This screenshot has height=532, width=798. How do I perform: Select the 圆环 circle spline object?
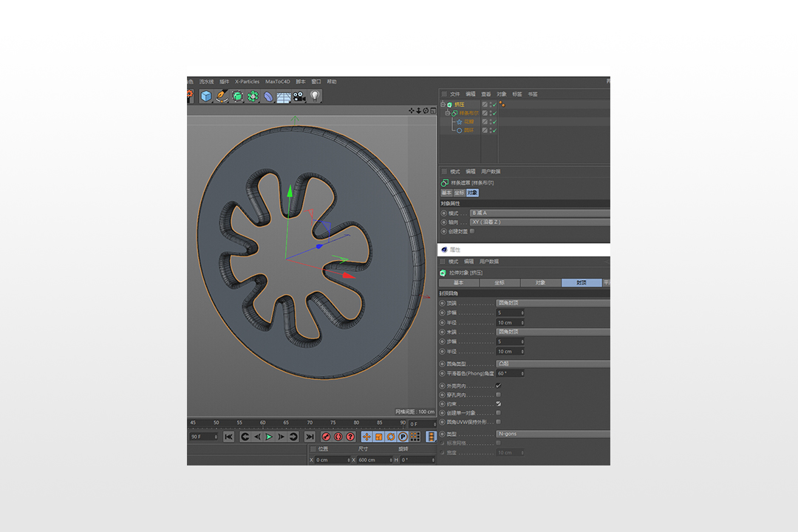point(468,130)
